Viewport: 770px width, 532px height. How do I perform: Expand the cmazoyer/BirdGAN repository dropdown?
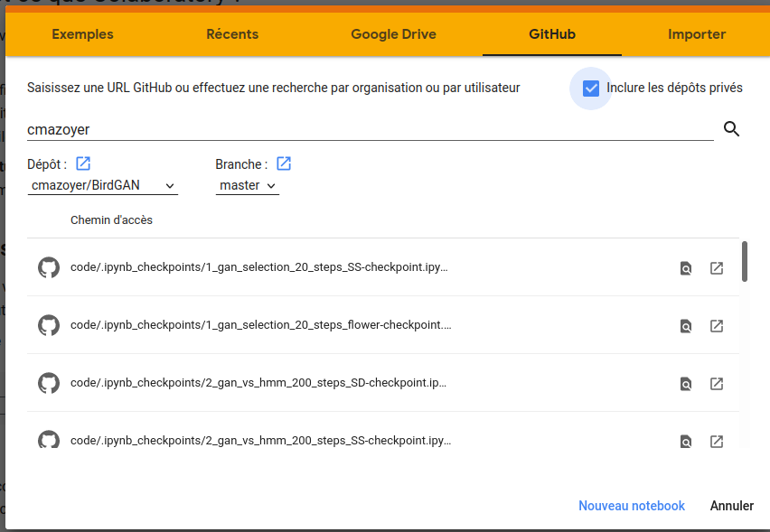tap(103, 185)
